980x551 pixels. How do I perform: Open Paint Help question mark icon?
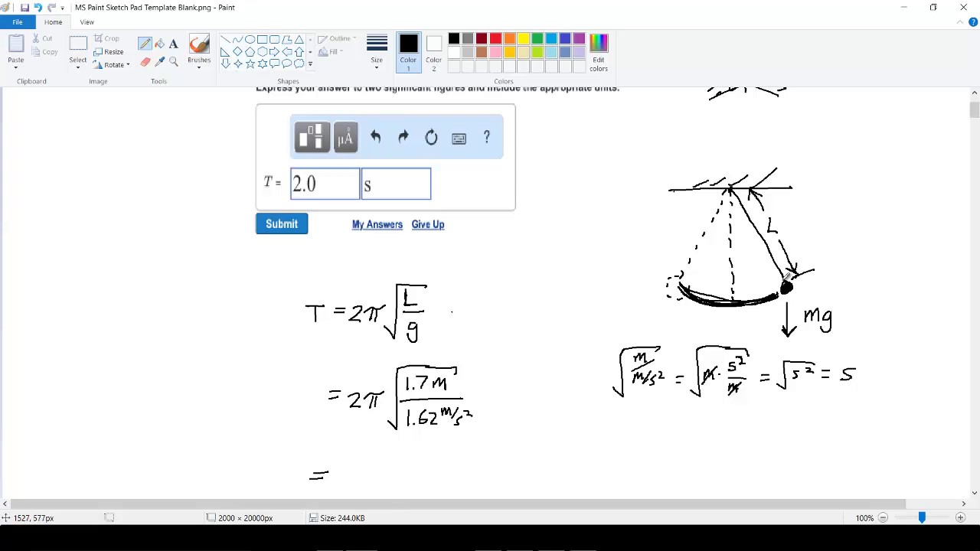point(973,22)
